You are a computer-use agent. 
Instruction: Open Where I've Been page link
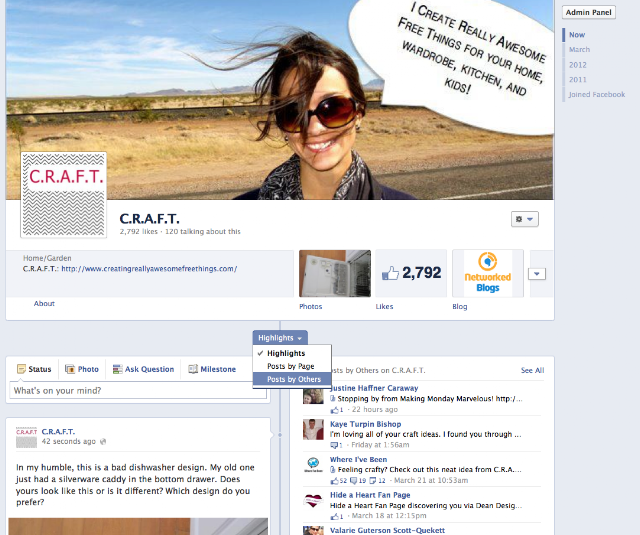click(x=358, y=460)
